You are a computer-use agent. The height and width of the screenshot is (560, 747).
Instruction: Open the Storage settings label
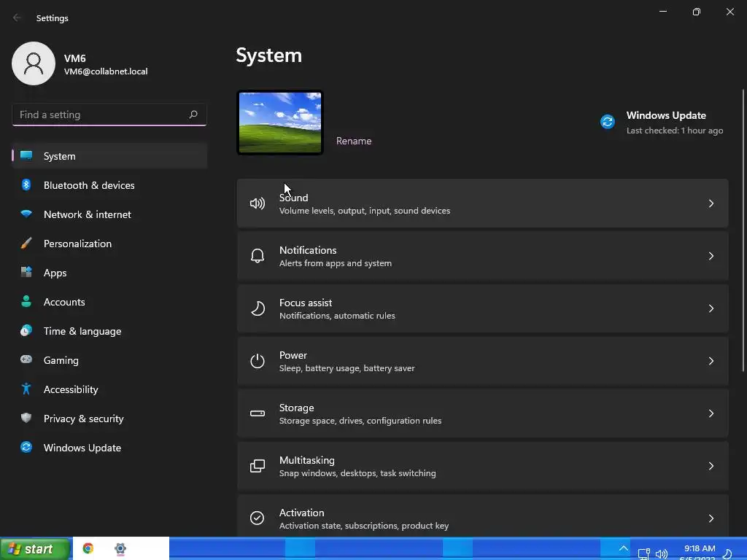(296, 408)
